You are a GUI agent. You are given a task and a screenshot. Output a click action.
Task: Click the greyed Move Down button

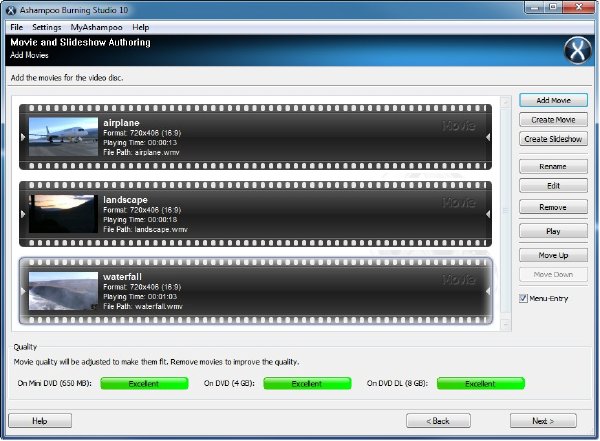(553, 274)
